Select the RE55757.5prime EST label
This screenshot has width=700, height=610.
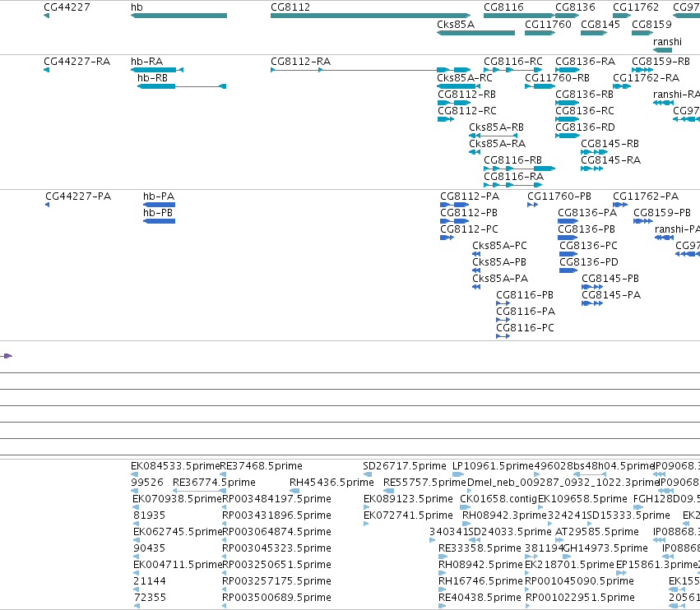point(425,483)
